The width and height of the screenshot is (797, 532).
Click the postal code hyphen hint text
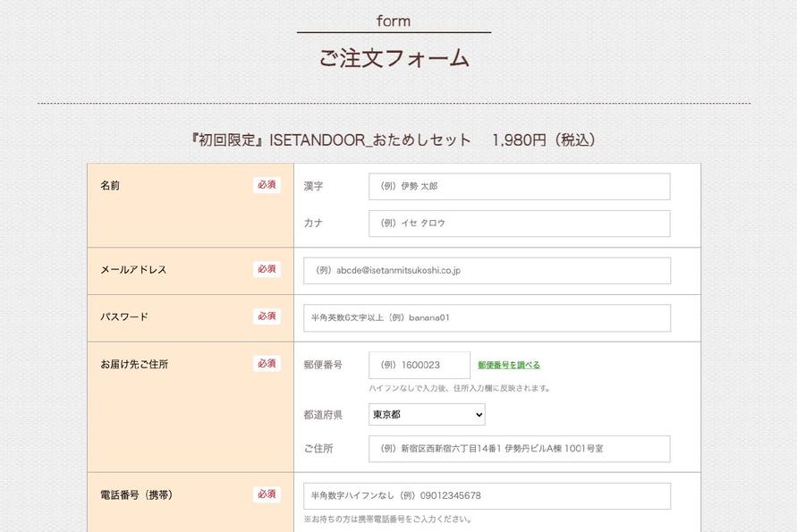coord(460,389)
